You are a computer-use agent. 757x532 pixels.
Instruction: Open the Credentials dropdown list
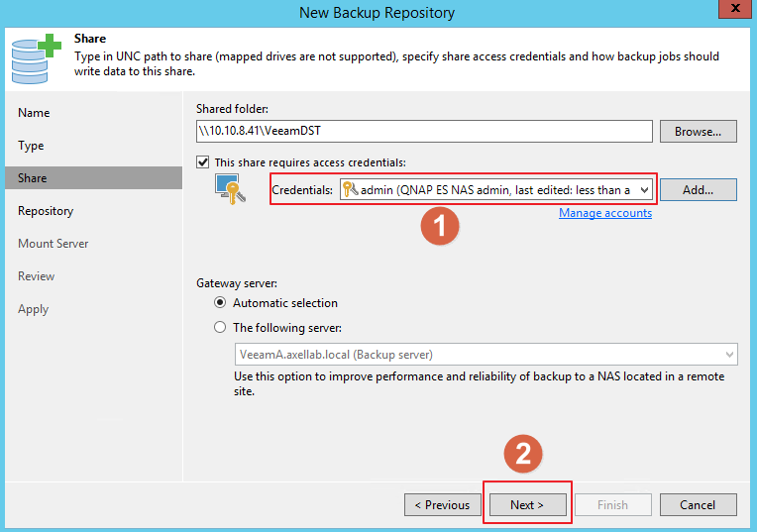643,189
